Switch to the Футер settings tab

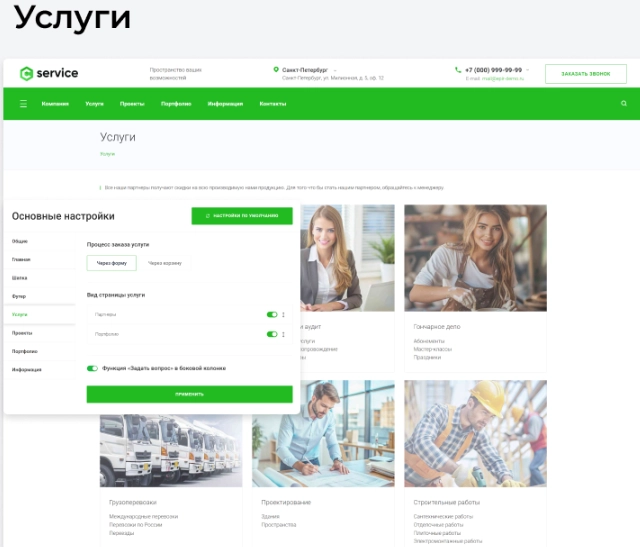pyautogui.click(x=39, y=296)
